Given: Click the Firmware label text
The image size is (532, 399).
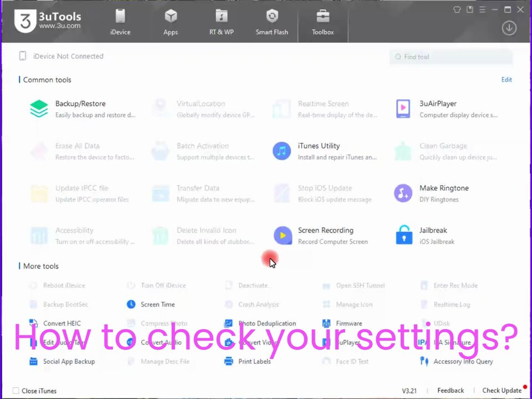Looking at the screenshot, I should [x=349, y=323].
